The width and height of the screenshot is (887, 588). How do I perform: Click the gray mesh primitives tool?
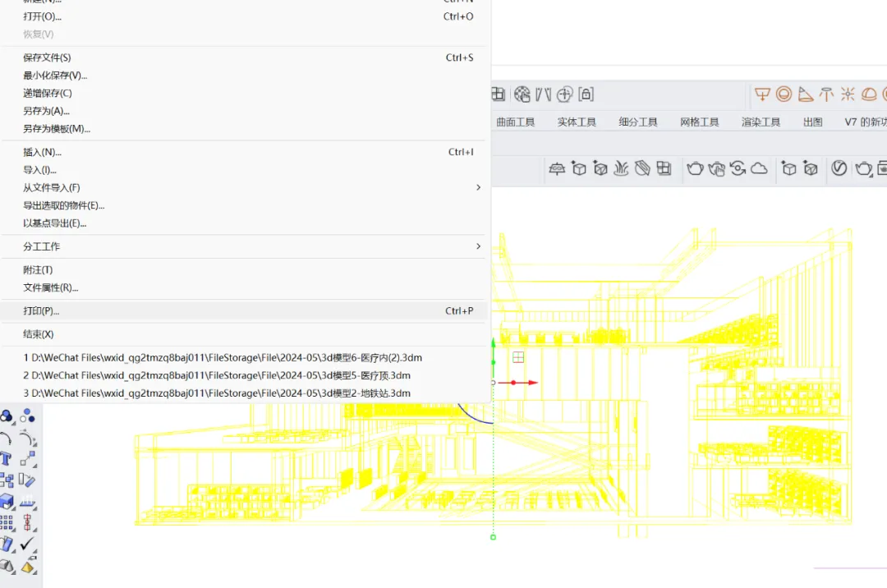point(7,565)
